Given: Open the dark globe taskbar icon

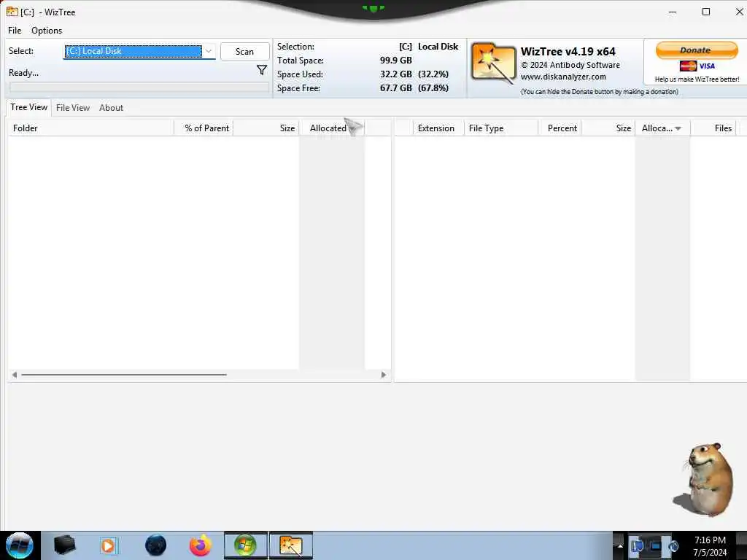Looking at the screenshot, I should click(x=156, y=545).
